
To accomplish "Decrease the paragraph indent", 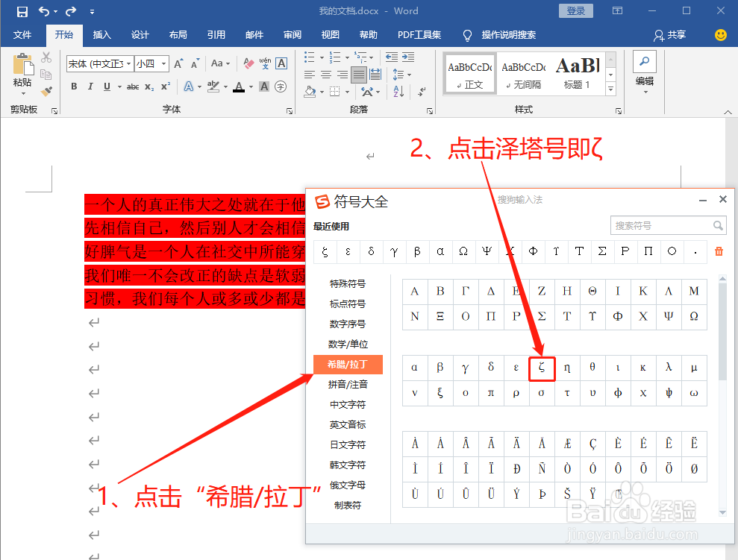I will 392,57.
